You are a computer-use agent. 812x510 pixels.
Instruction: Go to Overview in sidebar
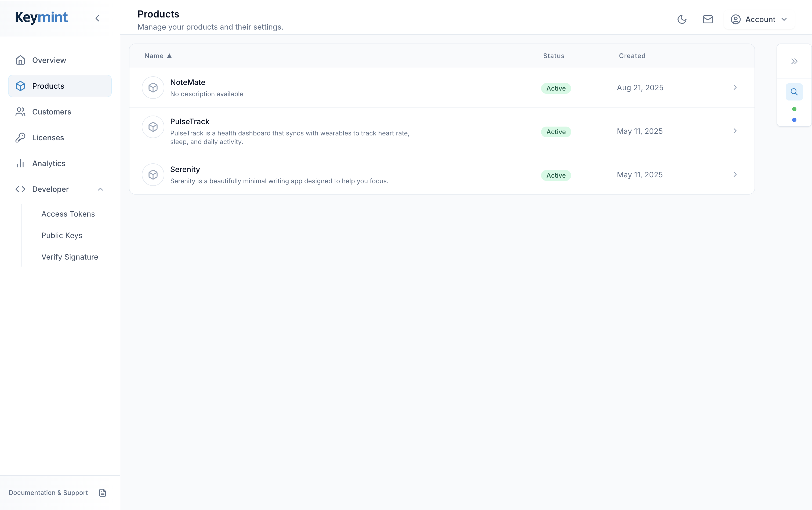(x=49, y=60)
